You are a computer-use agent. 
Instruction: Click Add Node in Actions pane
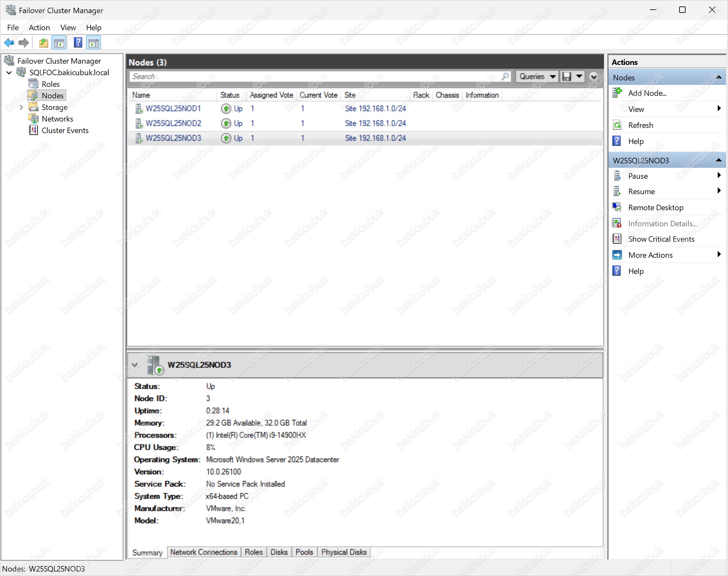647,93
